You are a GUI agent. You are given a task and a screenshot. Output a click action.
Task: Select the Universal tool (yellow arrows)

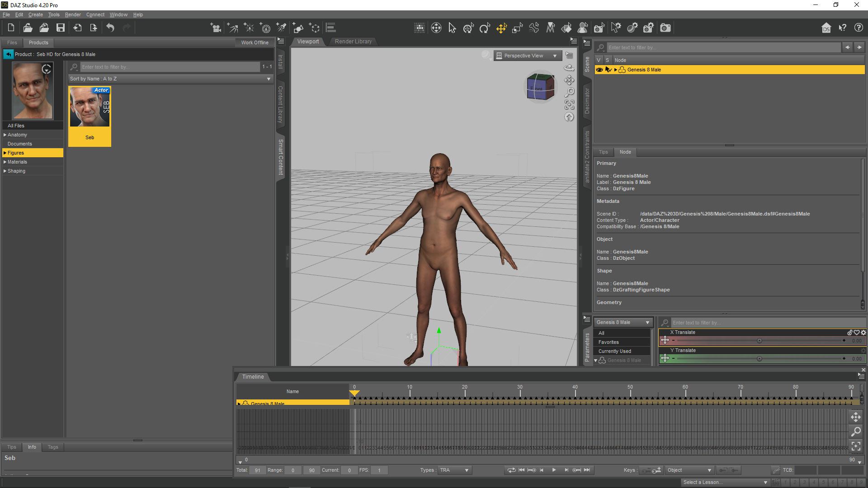pos(501,28)
